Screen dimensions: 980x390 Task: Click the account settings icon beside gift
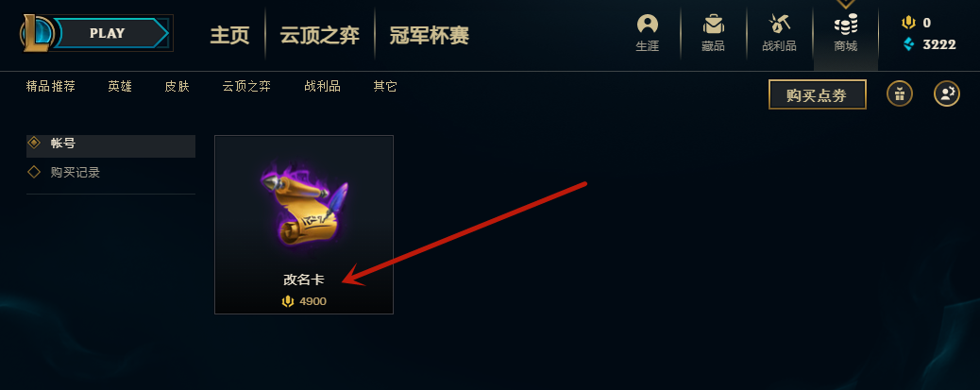pyautogui.click(x=947, y=94)
